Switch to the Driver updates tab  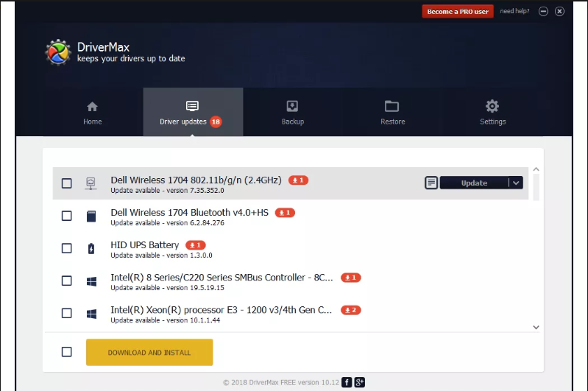(x=193, y=112)
